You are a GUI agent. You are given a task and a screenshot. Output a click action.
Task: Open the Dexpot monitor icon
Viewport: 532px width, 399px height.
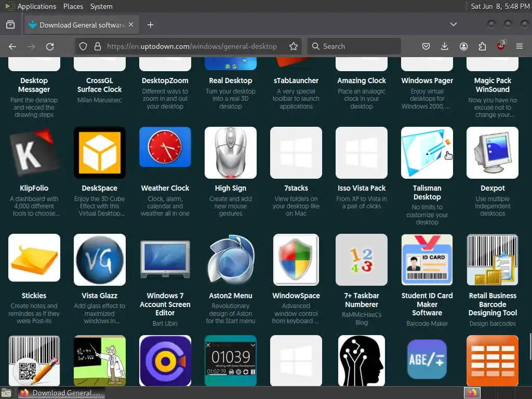[x=493, y=153]
